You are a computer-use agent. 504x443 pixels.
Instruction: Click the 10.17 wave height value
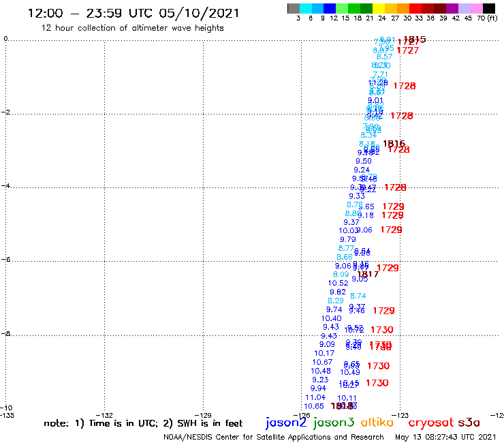pyautogui.click(x=324, y=353)
